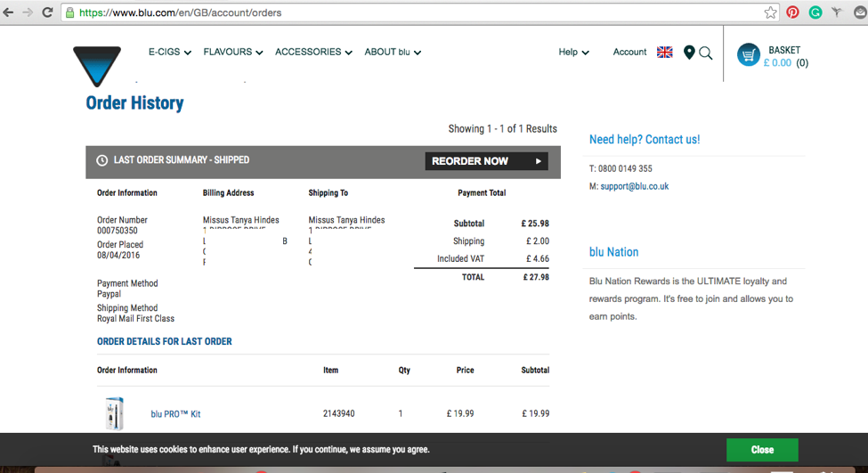Open the Pinterest extension icon
868x473 pixels.
[x=792, y=12]
